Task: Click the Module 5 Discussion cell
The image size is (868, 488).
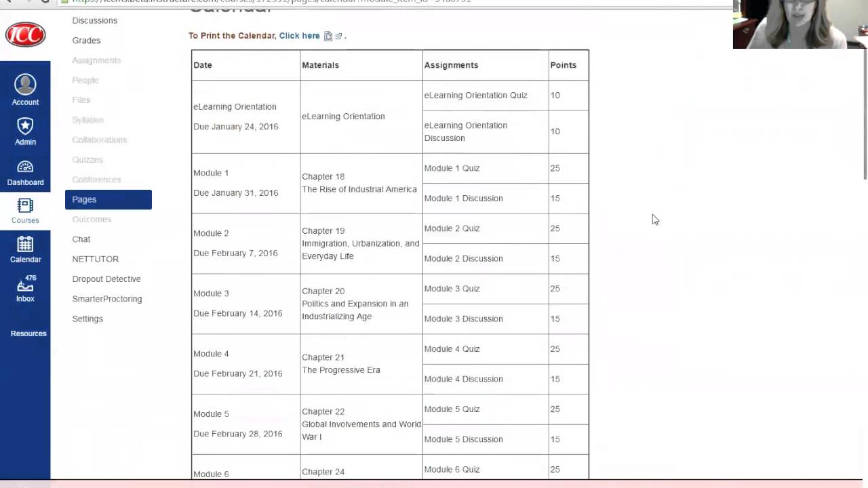Action: tap(486, 439)
